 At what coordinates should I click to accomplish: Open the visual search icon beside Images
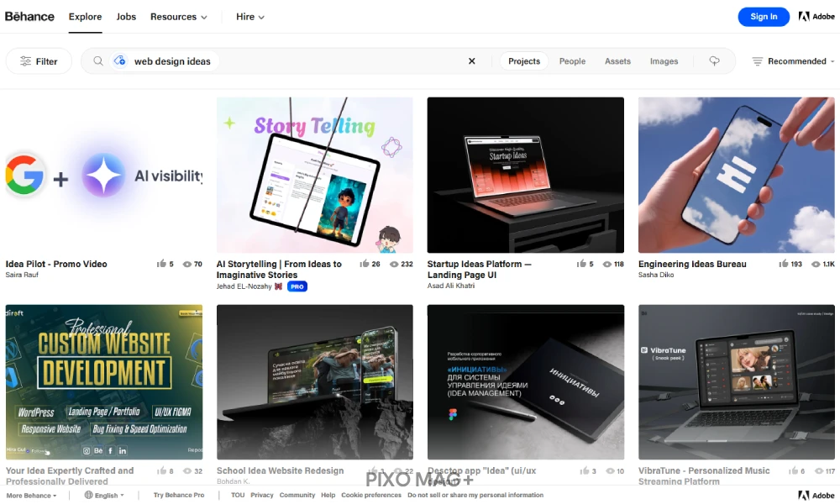[715, 61]
